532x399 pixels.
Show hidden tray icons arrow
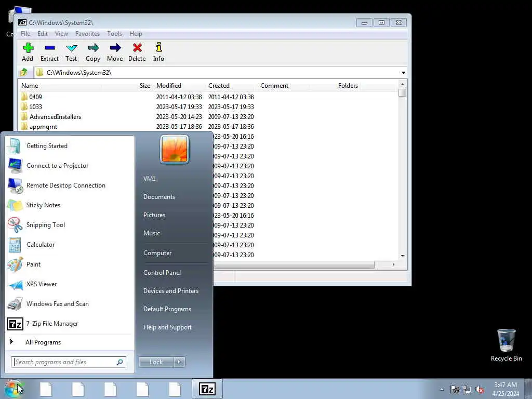442,390
